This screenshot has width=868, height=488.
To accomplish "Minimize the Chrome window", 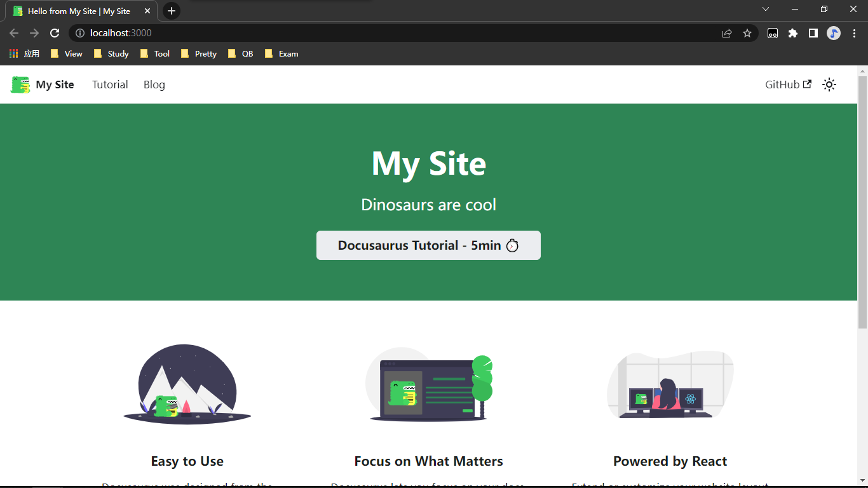I will tap(795, 9).
